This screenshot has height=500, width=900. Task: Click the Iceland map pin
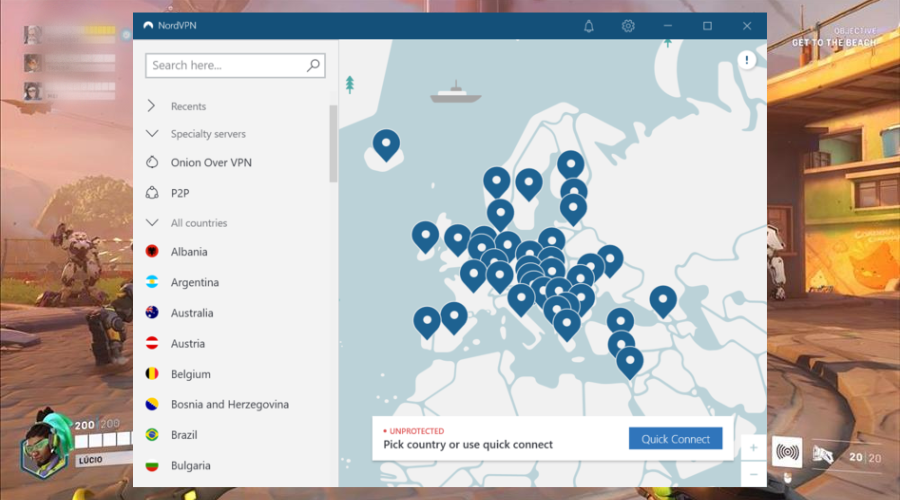386,145
